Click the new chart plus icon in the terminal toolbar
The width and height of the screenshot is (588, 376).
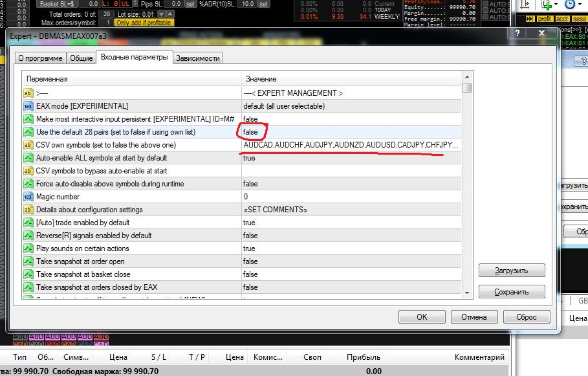pyautogui.click(x=547, y=5)
